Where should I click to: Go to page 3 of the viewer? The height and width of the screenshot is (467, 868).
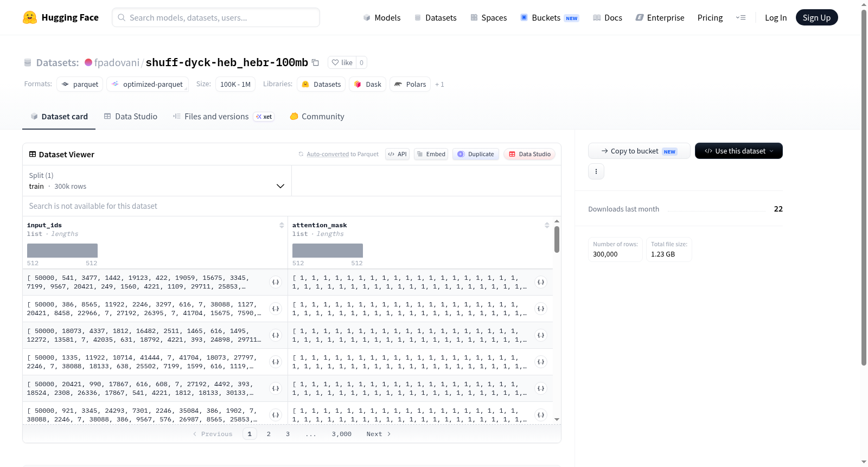[288, 434]
